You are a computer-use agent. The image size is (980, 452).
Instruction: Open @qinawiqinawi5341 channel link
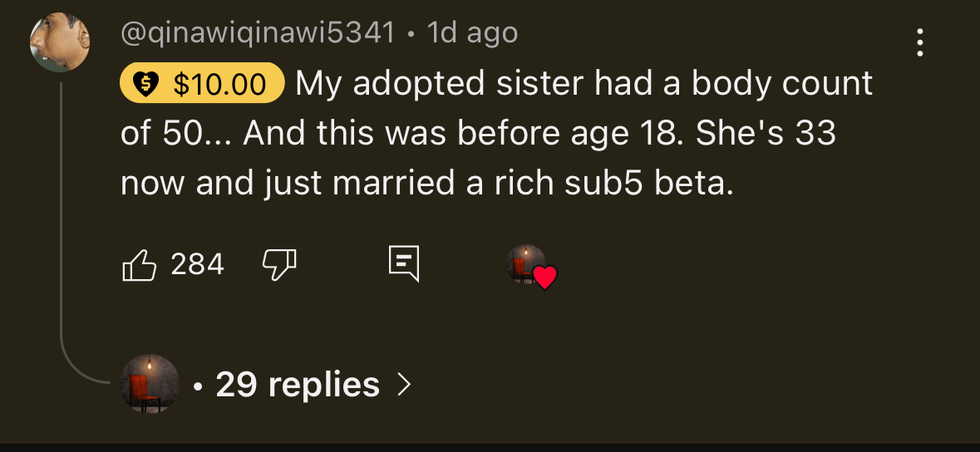pos(259,32)
